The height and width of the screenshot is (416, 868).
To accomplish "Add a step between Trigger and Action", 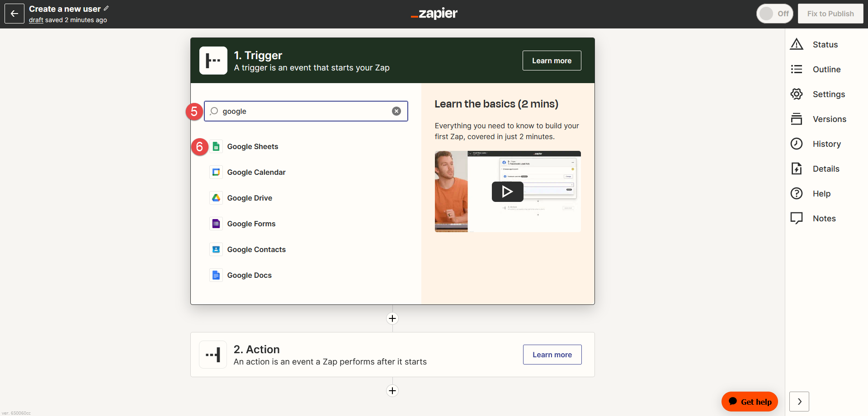I will tap(392, 318).
